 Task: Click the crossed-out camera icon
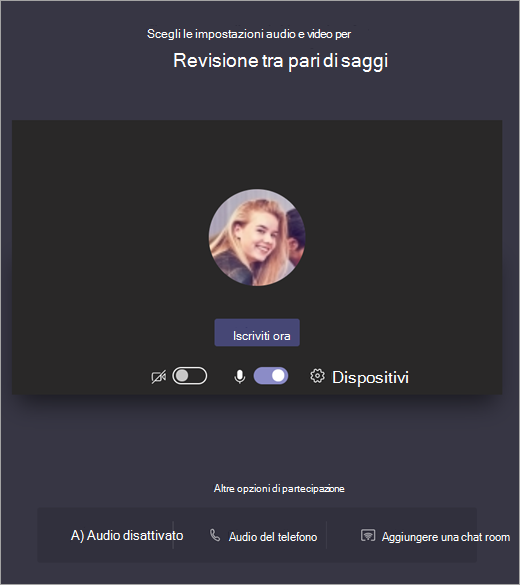159,377
